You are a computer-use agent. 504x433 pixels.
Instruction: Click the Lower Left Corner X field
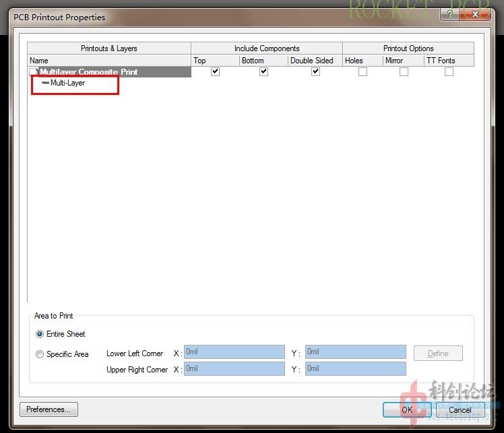(234, 352)
